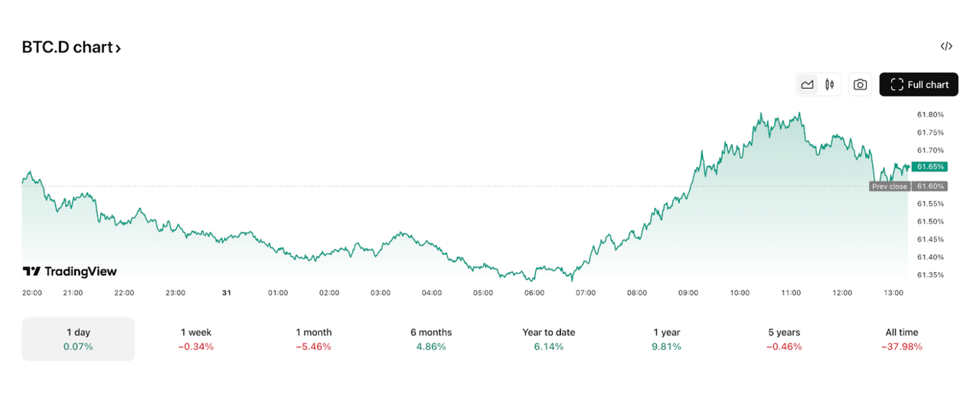Click the 31 date marker on axis
This screenshot has height=407, width=980.
coord(226,293)
